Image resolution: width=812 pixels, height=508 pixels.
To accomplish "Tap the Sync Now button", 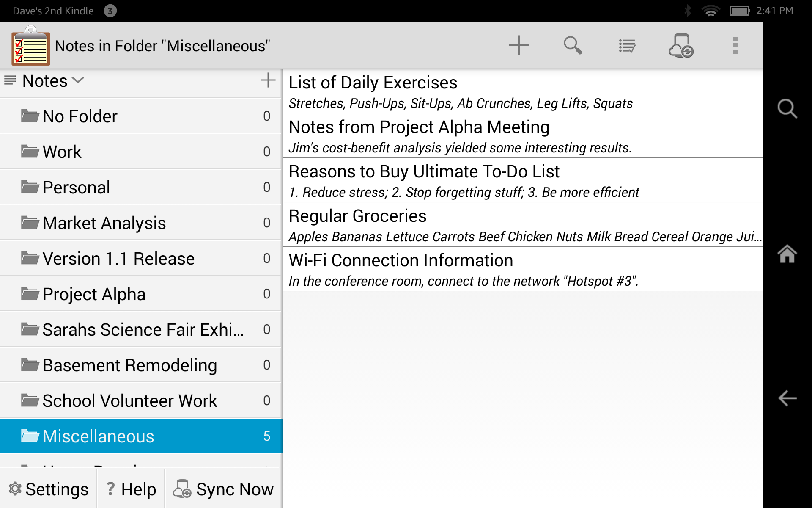I will tap(223, 489).
